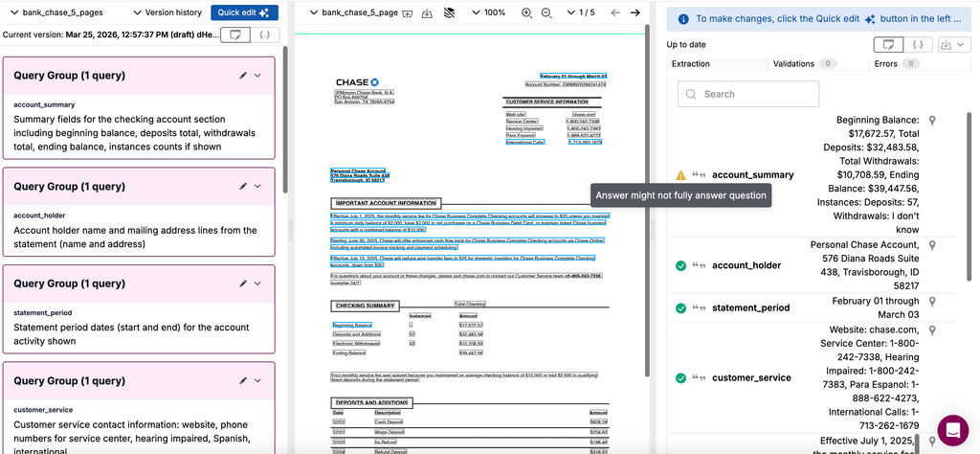980x454 pixels.
Task: Collapse the account_summary query group chevron
Action: 257,76
